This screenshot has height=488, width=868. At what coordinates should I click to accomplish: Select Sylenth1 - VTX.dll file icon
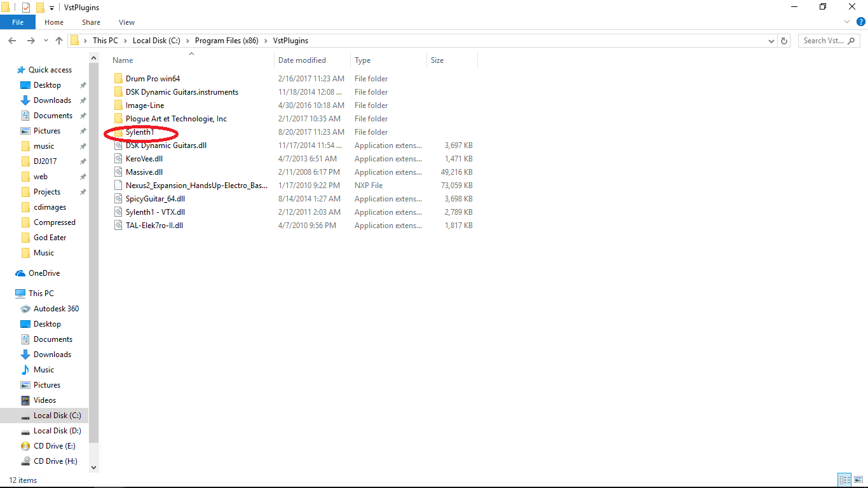tap(118, 212)
